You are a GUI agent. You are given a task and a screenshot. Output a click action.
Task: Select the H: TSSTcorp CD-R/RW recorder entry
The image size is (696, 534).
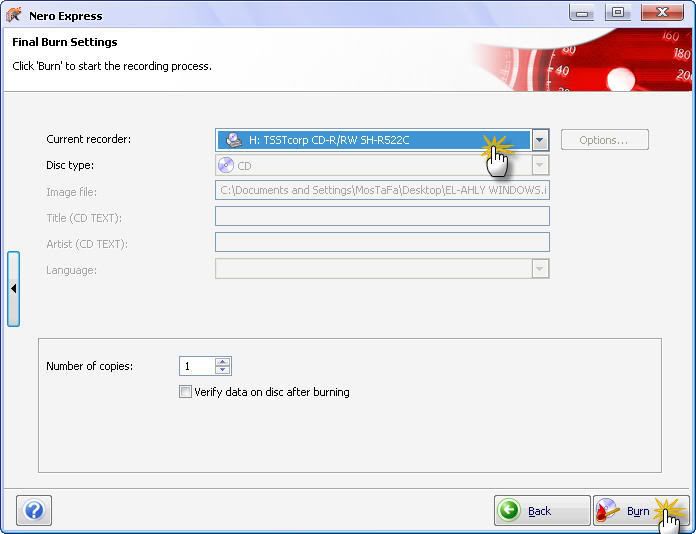point(373,140)
